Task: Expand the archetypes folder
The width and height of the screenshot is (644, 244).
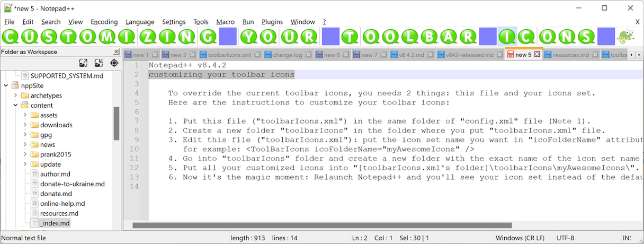Action: [16, 95]
